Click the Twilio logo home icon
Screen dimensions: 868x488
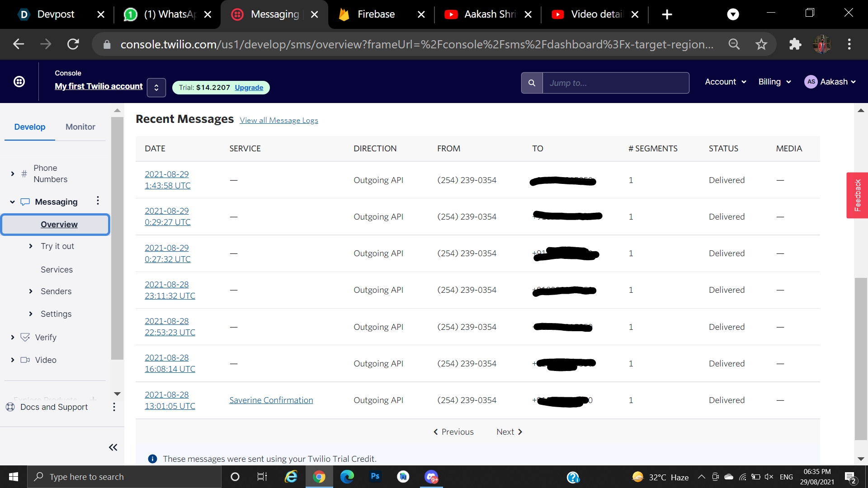[19, 82]
